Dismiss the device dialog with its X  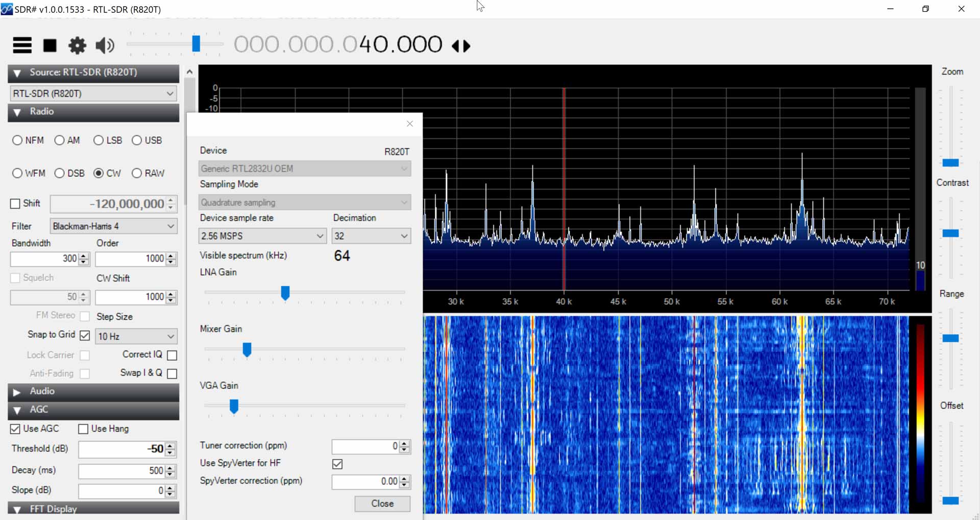pos(409,124)
